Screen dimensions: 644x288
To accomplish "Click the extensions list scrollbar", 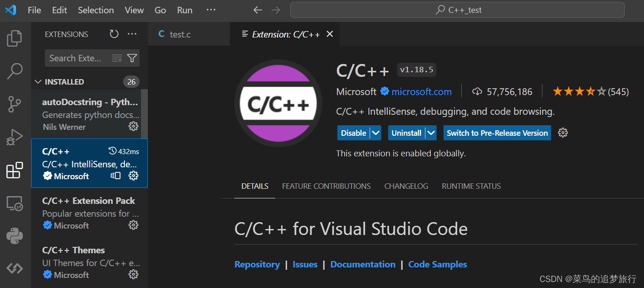I will 144,114.
